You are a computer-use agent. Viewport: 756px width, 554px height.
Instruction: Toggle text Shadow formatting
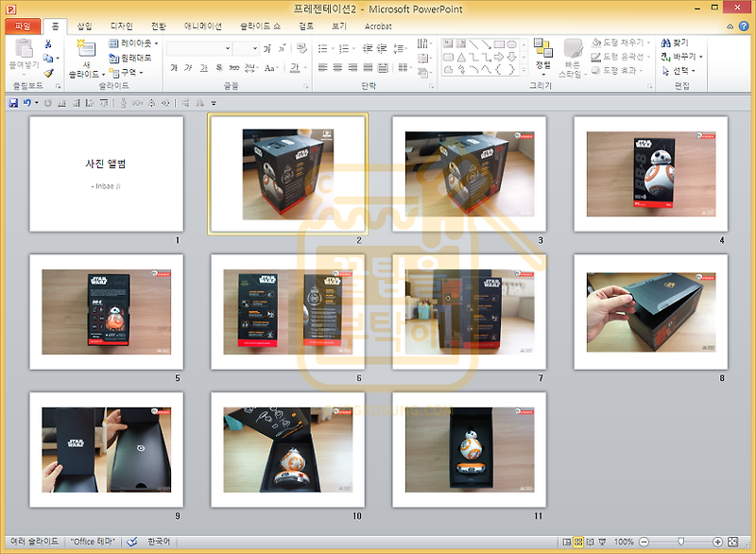[x=219, y=68]
